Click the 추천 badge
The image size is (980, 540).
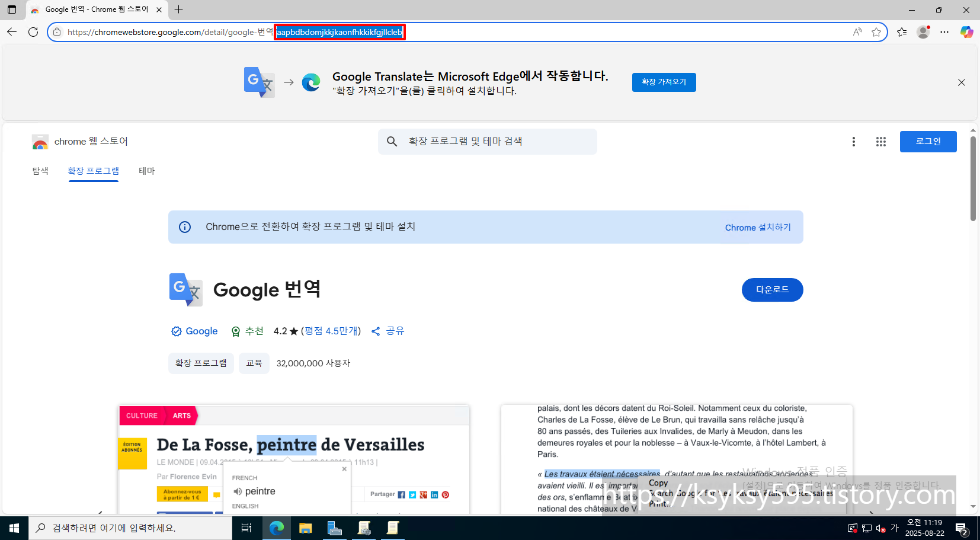coord(247,331)
